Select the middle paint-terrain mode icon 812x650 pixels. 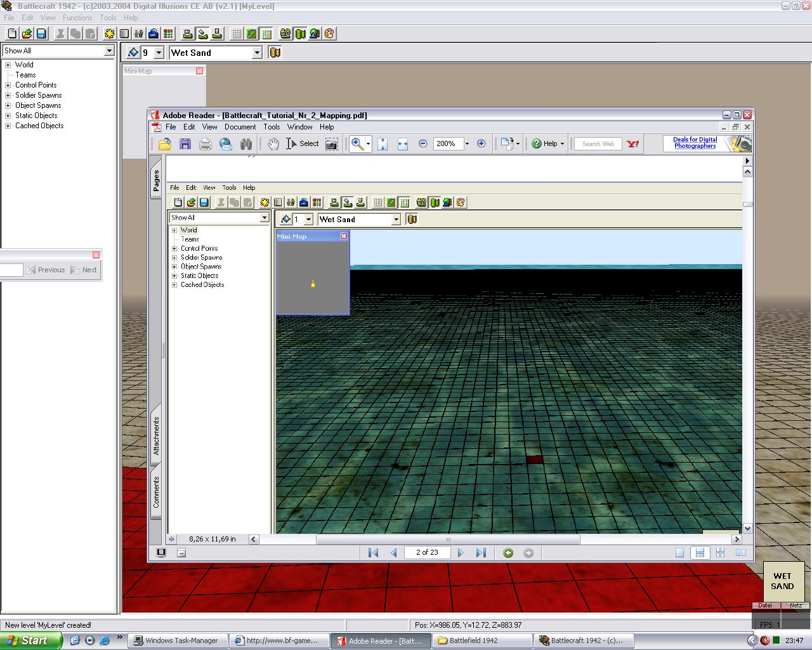(x=202, y=34)
